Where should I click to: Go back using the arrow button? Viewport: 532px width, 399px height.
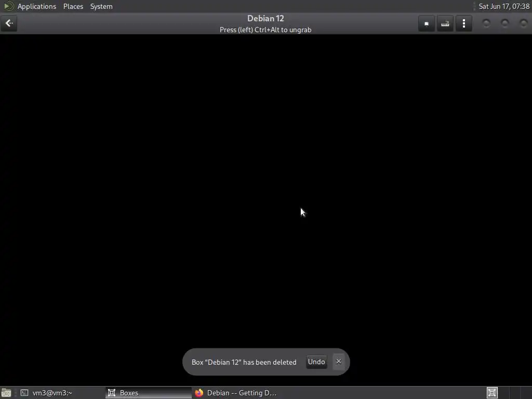(x=9, y=23)
